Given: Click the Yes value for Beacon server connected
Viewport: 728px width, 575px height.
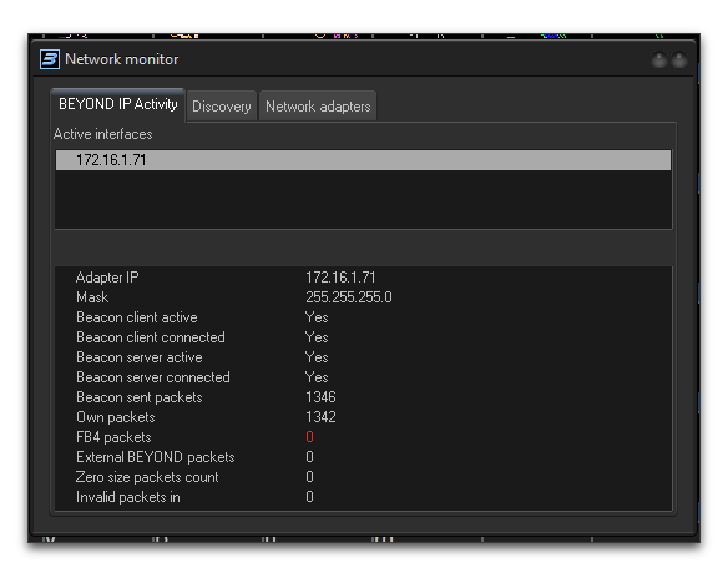Looking at the screenshot, I should 317,377.
